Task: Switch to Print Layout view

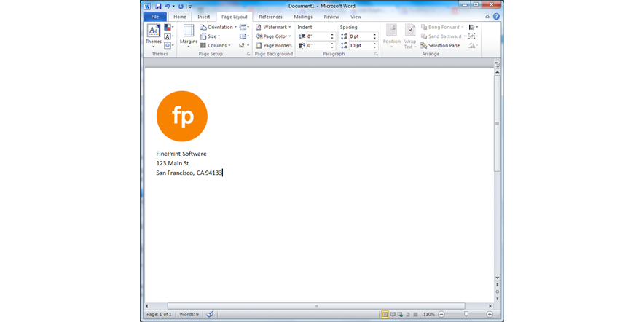Action: [385, 314]
